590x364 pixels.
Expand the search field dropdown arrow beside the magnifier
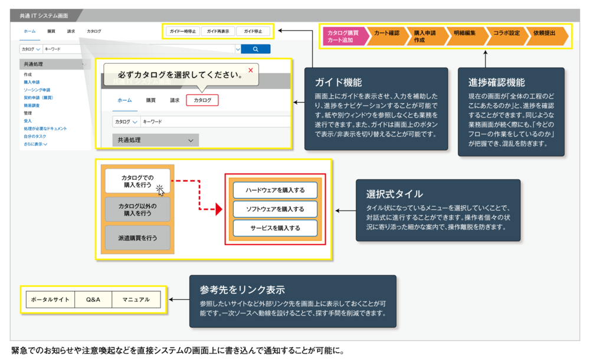click(238, 49)
